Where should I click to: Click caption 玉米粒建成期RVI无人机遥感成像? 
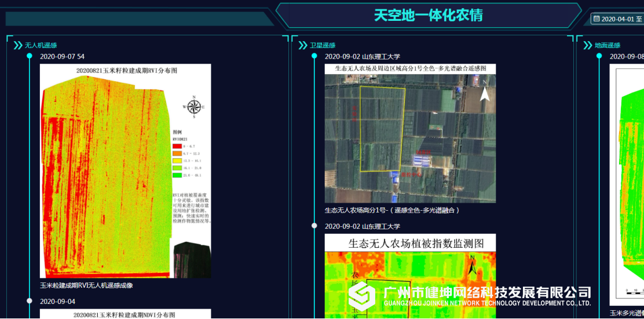[x=86, y=285]
